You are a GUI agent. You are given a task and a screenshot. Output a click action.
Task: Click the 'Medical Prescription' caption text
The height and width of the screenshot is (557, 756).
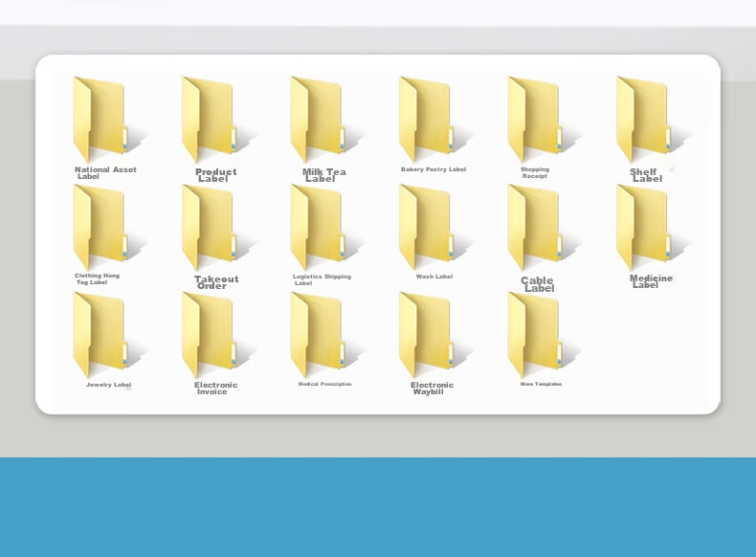324,384
